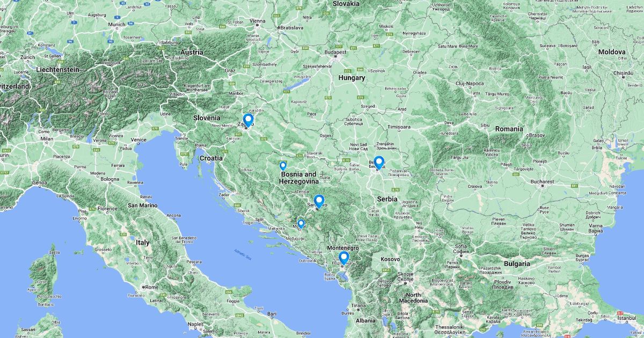Select the Rome city label
The image size is (644, 338).
click(x=152, y=287)
